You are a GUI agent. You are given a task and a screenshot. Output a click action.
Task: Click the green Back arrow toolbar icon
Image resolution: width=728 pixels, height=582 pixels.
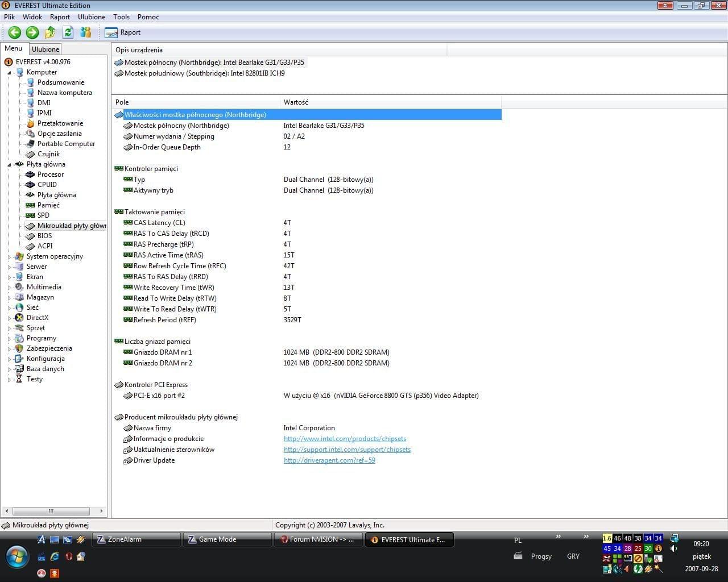(15, 32)
